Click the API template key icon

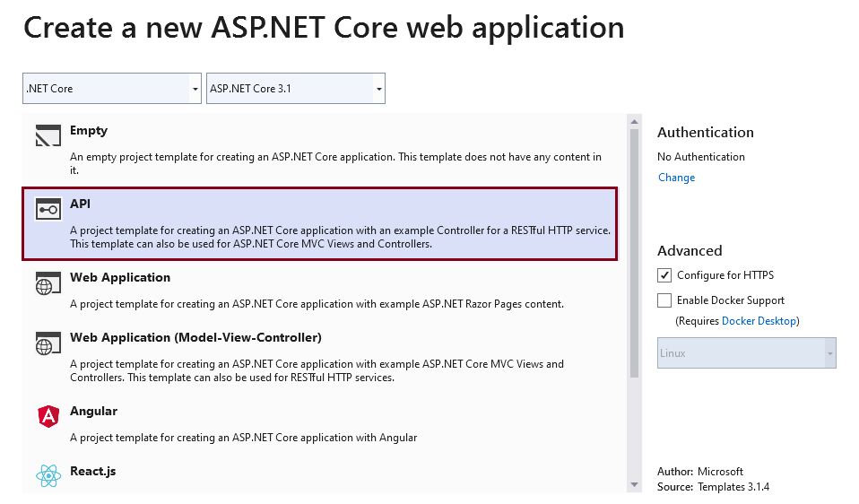pyautogui.click(x=48, y=209)
